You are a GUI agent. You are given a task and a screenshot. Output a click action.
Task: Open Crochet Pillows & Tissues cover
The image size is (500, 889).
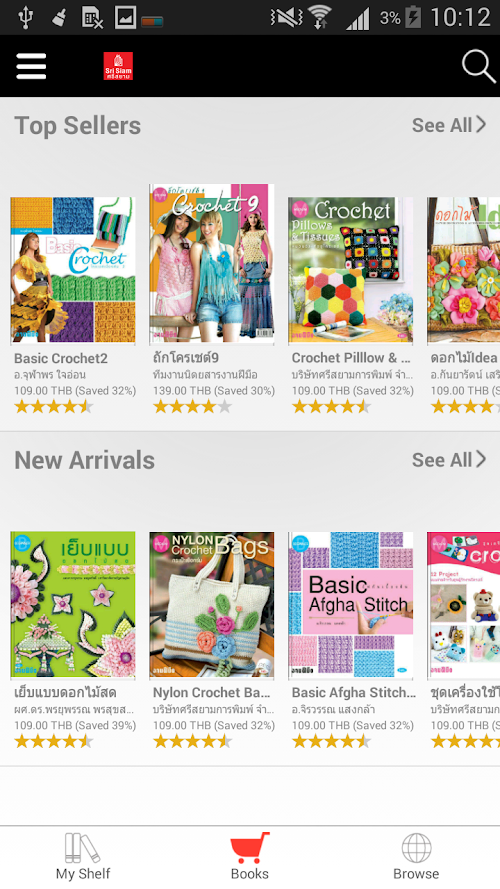click(x=351, y=270)
